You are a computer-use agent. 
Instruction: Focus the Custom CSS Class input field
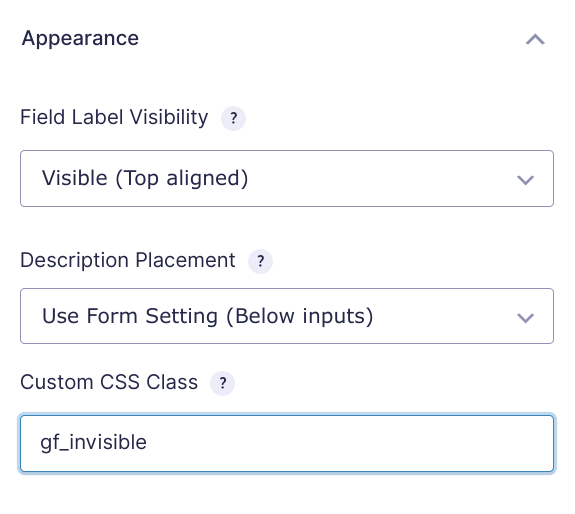pyautogui.click(x=287, y=443)
